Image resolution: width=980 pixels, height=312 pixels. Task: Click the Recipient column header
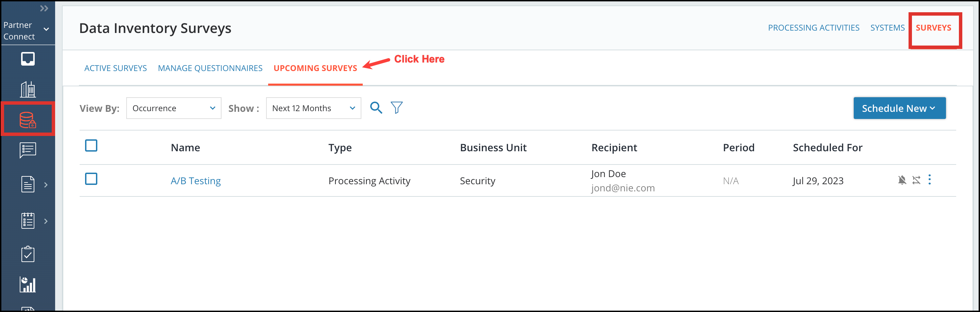click(614, 148)
